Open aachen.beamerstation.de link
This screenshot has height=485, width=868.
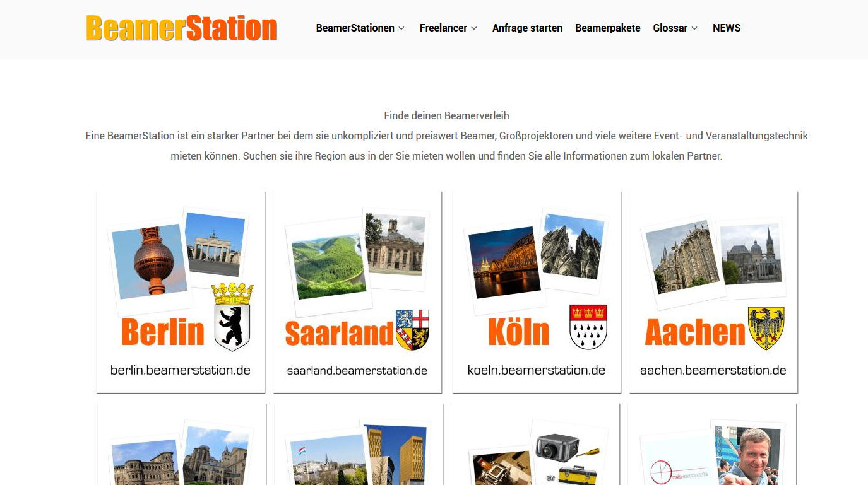point(713,370)
